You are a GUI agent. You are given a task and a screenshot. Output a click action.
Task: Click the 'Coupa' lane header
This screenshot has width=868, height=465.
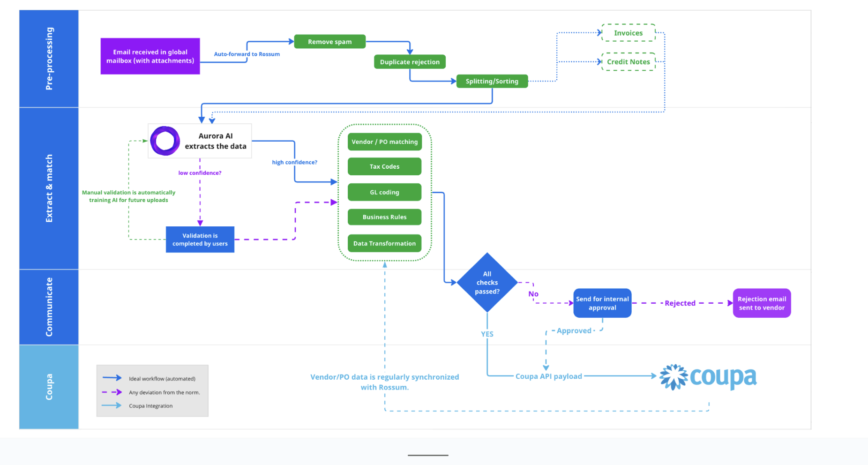(49, 387)
